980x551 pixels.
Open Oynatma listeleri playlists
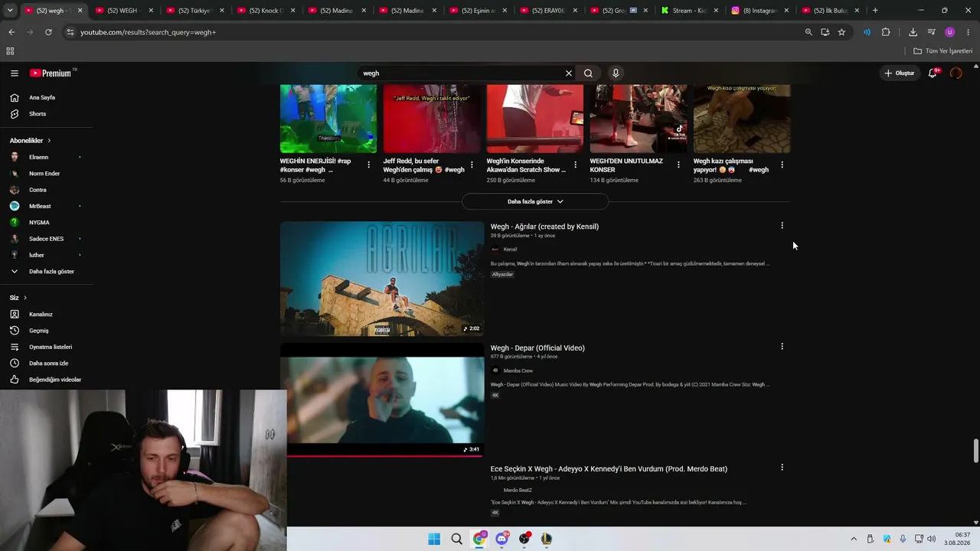pyautogui.click(x=51, y=347)
